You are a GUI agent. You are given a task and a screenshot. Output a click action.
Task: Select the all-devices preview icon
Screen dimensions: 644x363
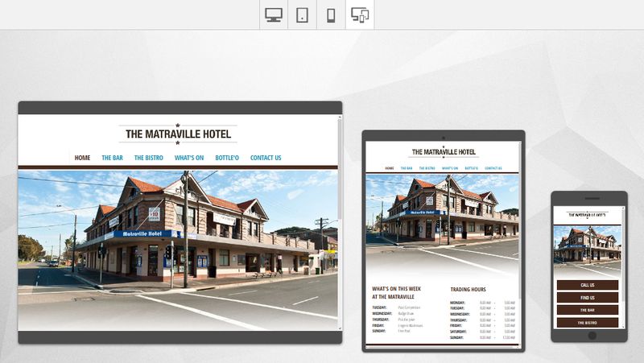(x=360, y=14)
